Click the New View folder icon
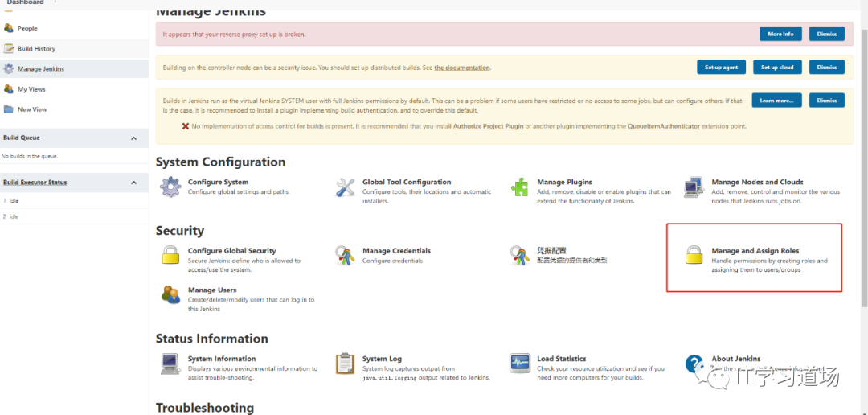 pyautogui.click(x=8, y=109)
